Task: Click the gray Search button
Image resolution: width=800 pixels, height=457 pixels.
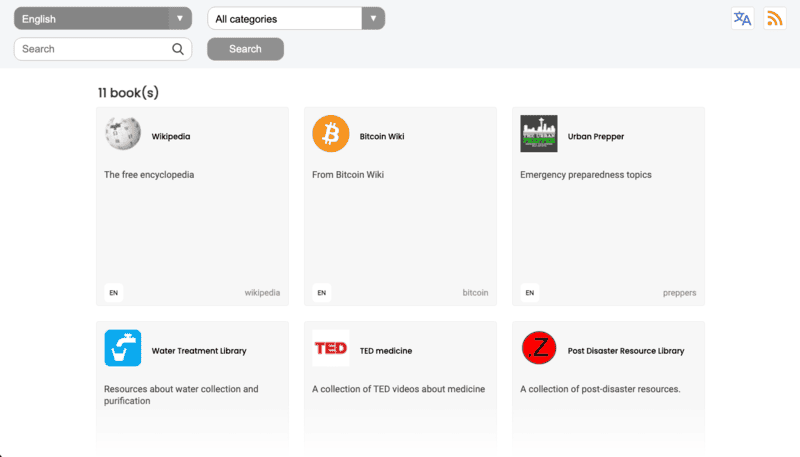Action: [245, 49]
